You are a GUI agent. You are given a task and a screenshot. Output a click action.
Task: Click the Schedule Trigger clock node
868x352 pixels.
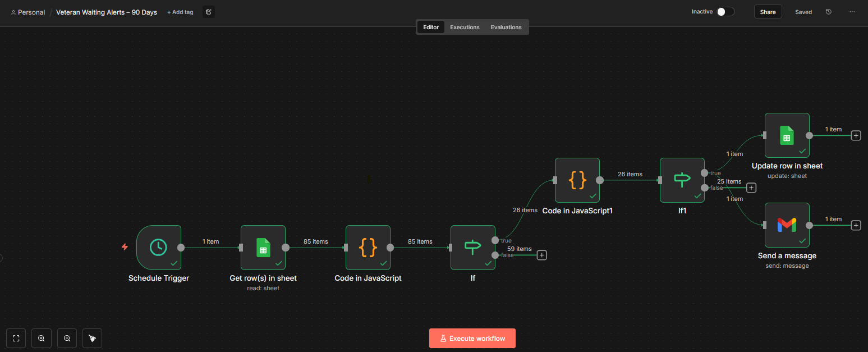coord(158,248)
